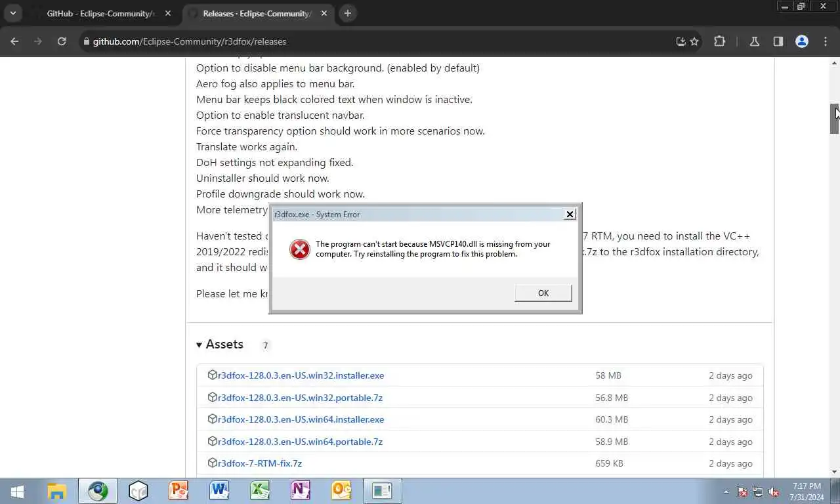
Task: Click the 60.3 MB file size
Action: (612, 419)
